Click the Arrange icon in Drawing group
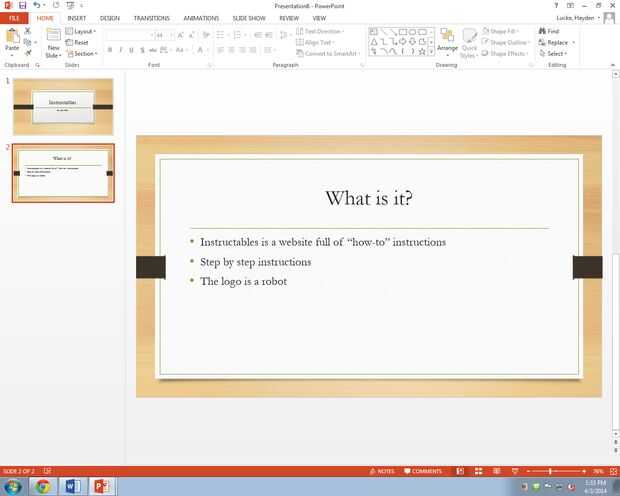620x496 pixels. (447, 35)
